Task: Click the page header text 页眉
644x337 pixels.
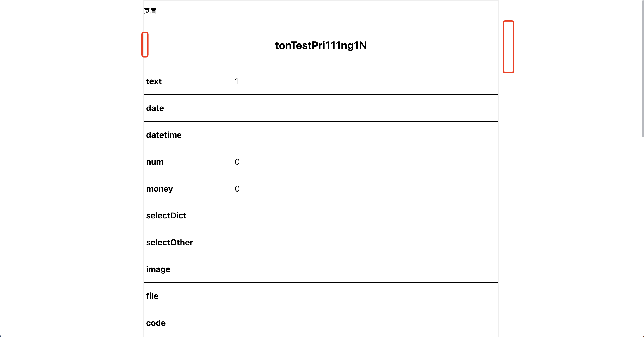Action: (150, 11)
